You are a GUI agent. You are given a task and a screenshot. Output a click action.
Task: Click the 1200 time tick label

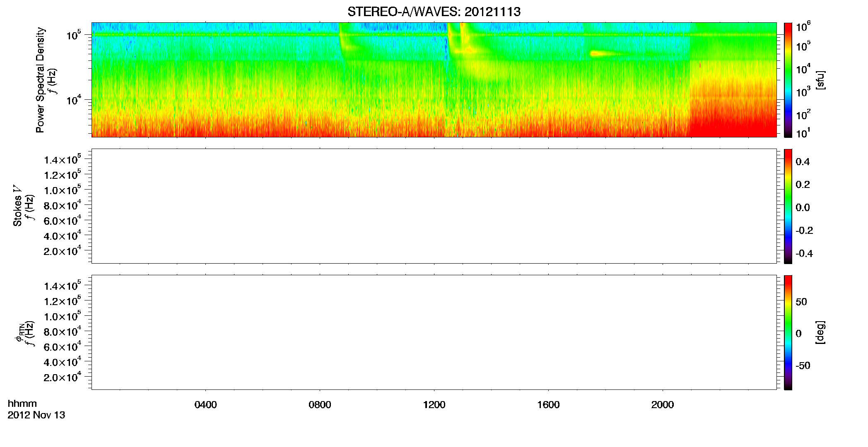434,405
